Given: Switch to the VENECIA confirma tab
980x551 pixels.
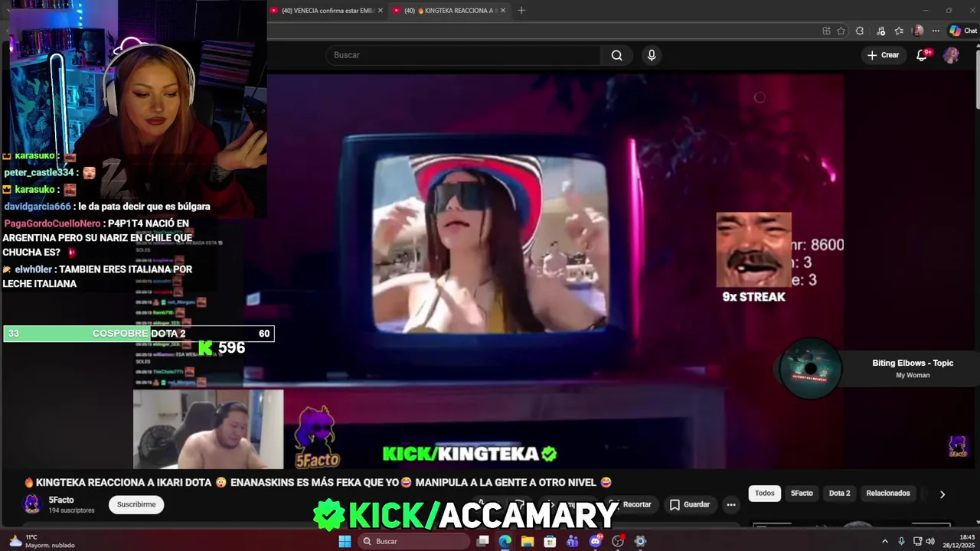Looking at the screenshot, I should pyautogui.click(x=326, y=11).
